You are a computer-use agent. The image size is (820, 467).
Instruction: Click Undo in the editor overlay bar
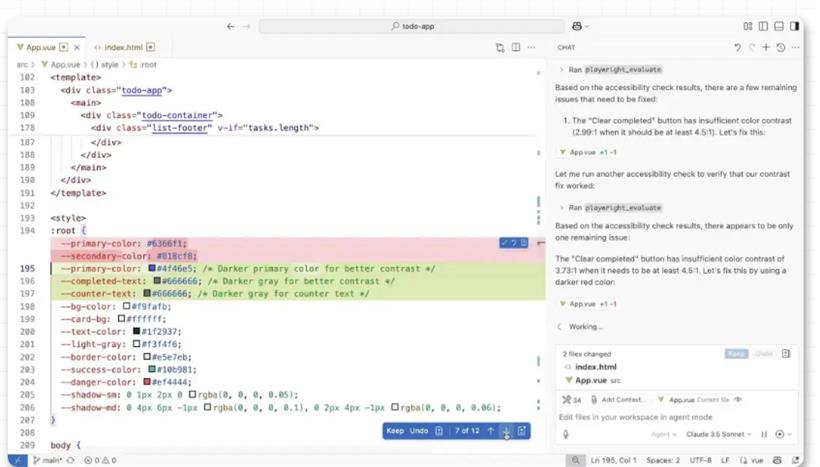pyautogui.click(x=419, y=431)
